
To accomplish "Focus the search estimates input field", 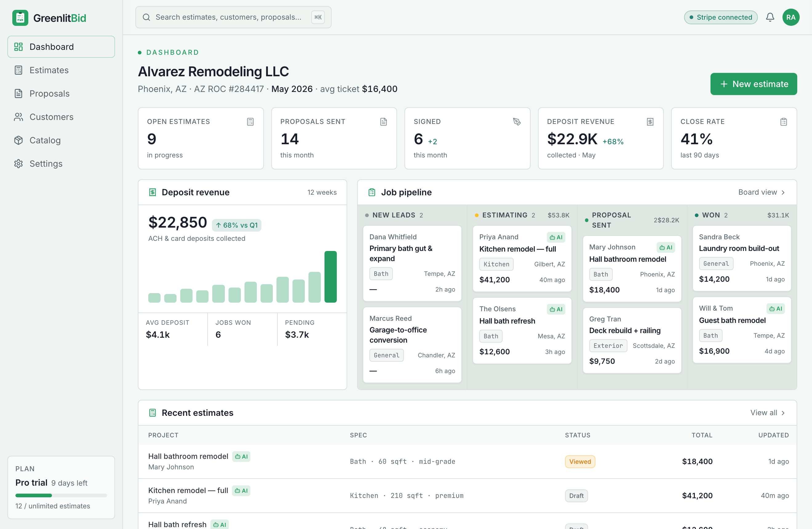I will tap(233, 17).
